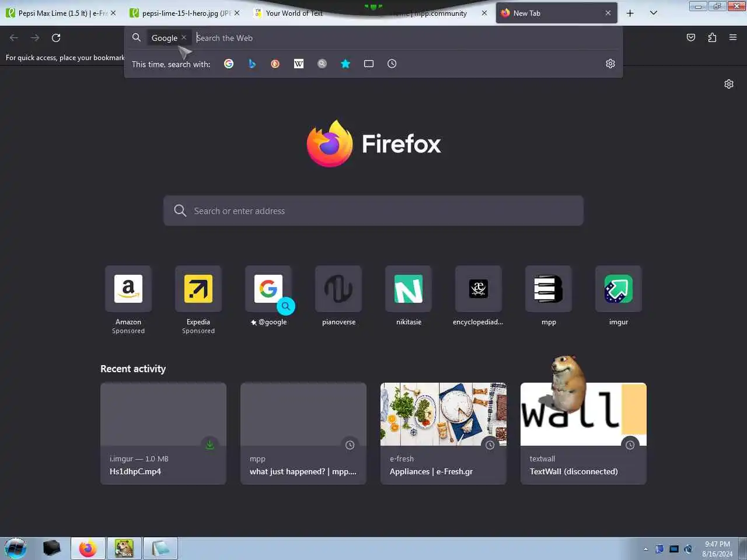Open what just happened? mpp card
The height and width of the screenshot is (560, 747).
coord(303,433)
